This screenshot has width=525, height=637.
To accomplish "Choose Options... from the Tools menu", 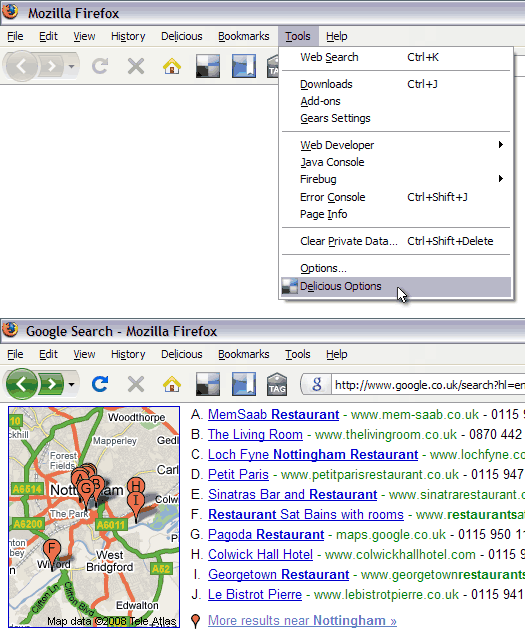I will pyautogui.click(x=396, y=268).
